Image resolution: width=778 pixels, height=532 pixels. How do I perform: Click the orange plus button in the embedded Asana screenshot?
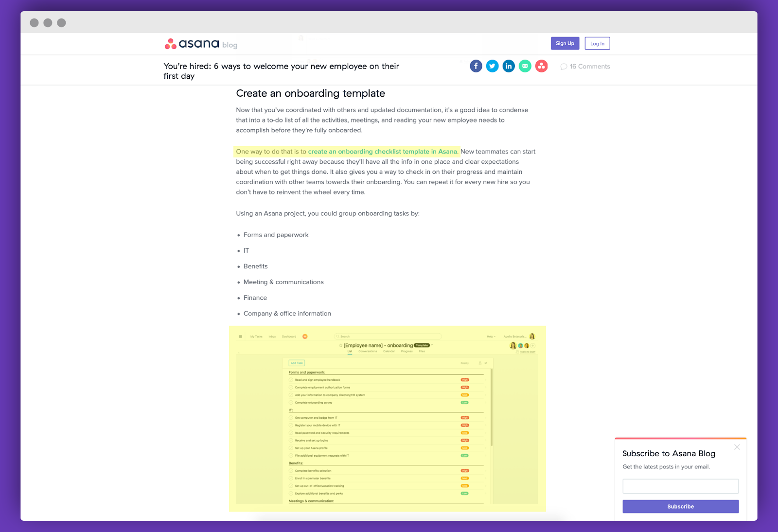point(305,336)
